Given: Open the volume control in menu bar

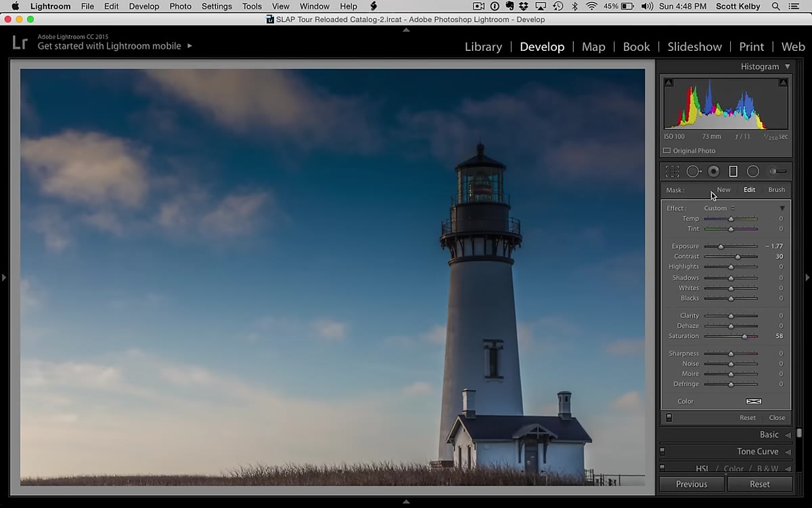Looking at the screenshot, I should point(647,6).
